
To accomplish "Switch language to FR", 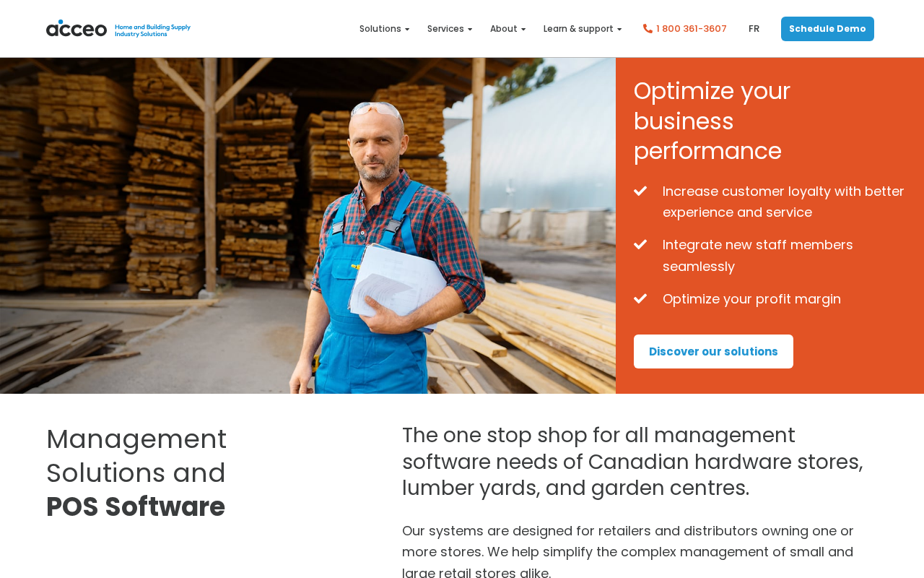I will (x=754, y=29).
